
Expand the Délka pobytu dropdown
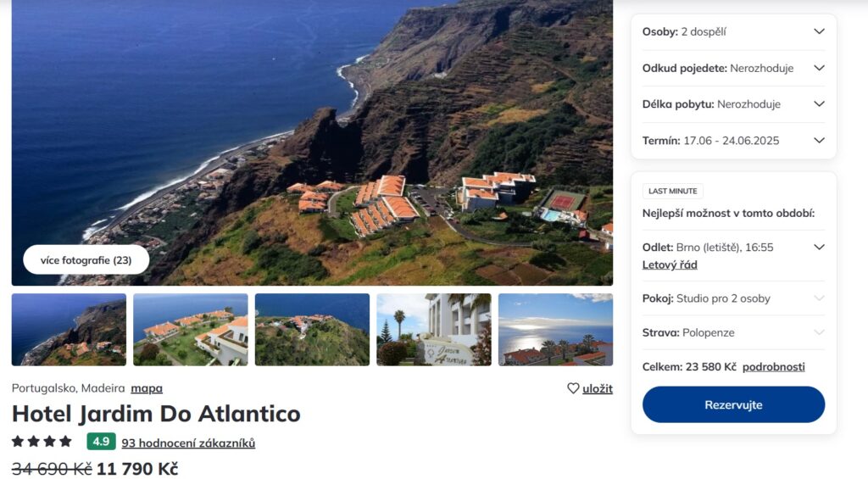(x=819, y=104)
